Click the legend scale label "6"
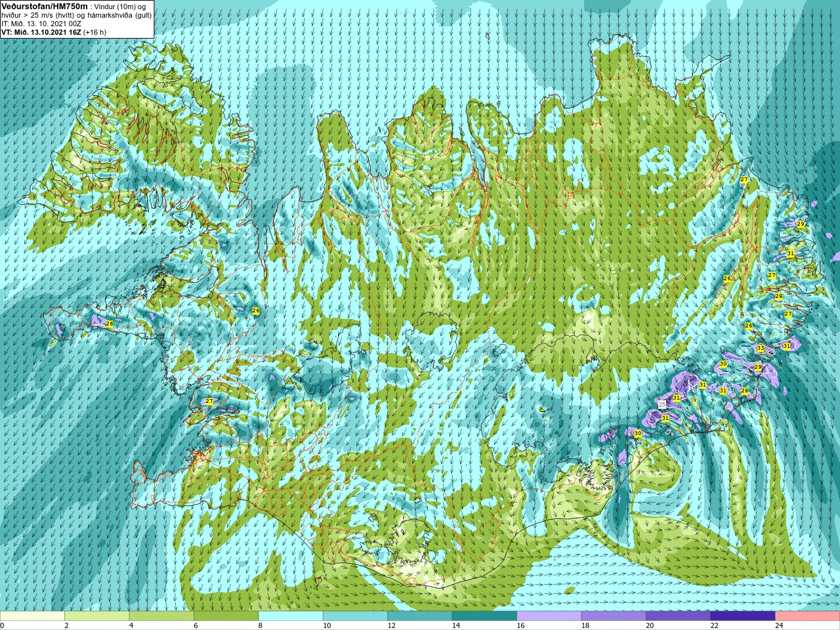Screen dimensions: 840x630 (196, 625)
